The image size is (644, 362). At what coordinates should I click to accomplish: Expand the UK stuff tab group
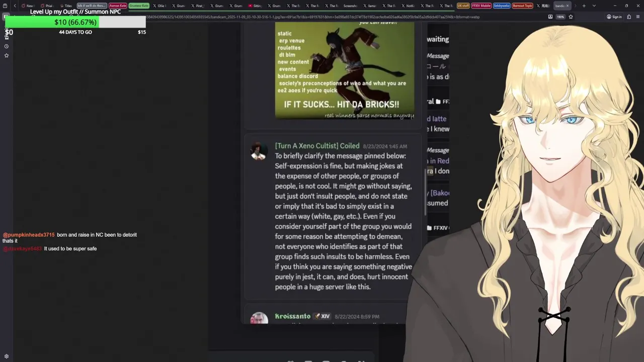click(463, 6)
